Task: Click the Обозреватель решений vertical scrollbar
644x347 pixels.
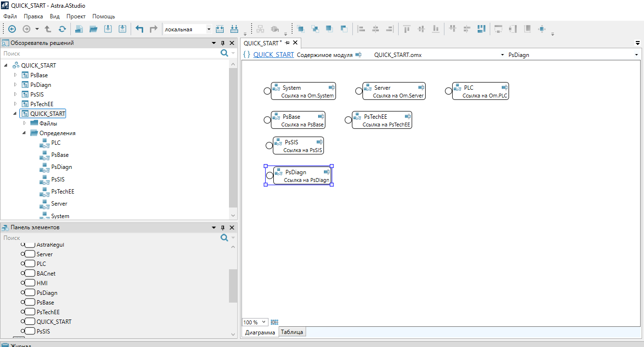Action: 233,140
